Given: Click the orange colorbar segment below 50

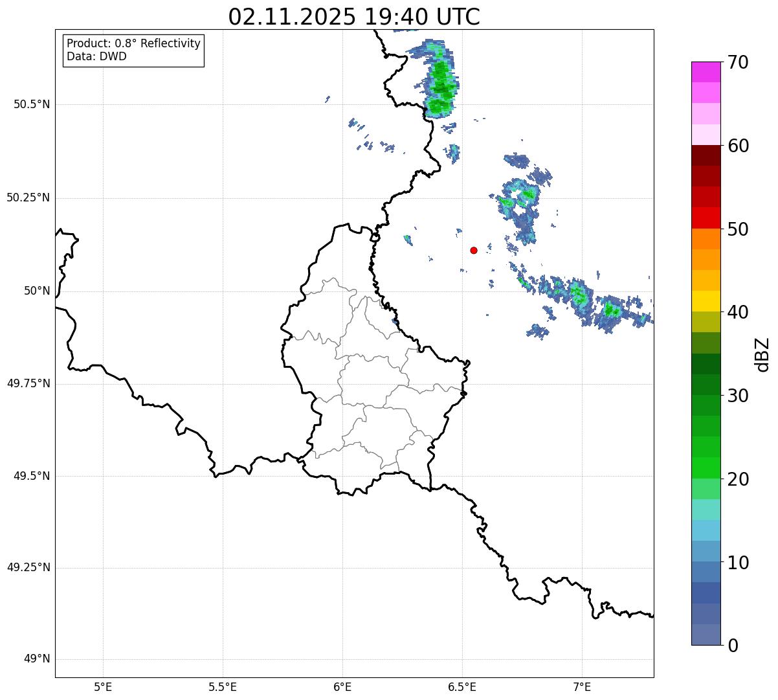Looking at the screenshot, I should point(706,239).
